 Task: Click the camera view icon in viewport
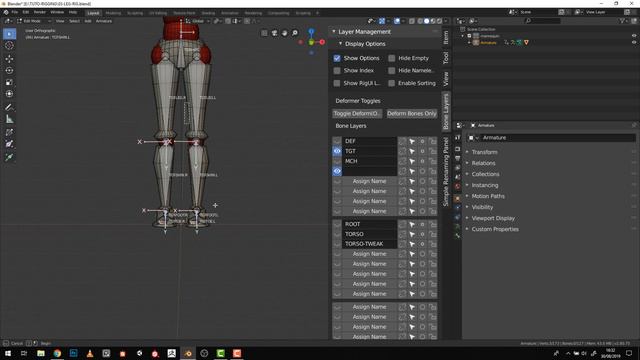coord(275,33)
